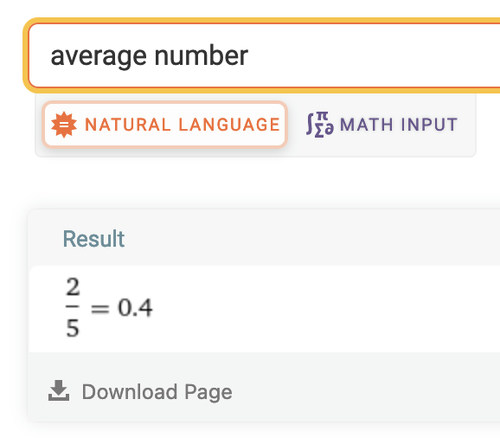Click the 0.4 decimal value
Viewport: 500px width, 438px height.
click(x=135, y=307)
